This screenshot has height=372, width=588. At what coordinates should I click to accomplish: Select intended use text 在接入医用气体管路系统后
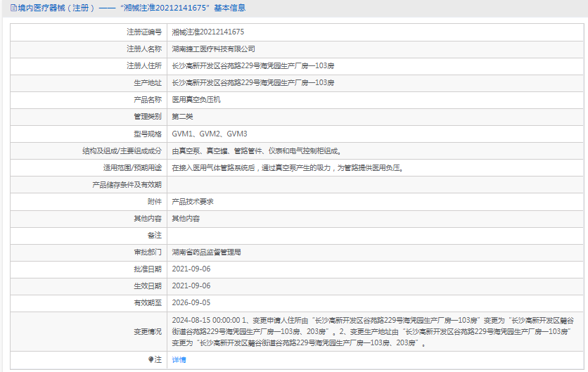click(213, 167)
